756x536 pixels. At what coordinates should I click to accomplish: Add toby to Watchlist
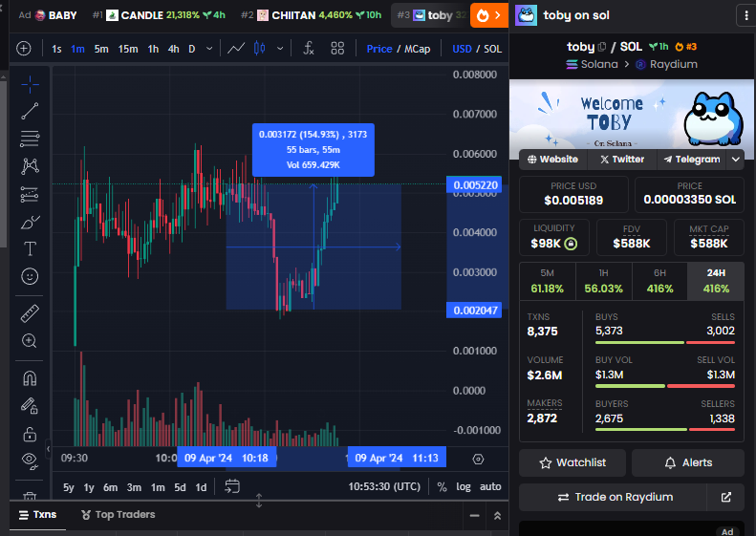point(572,462)
